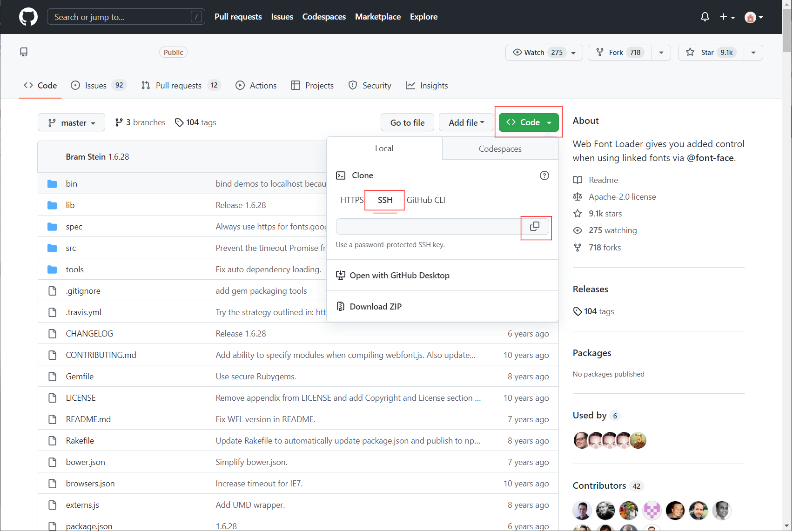Click the fork icon beside 718 forks
Viewport: 793px width, 532px height.
point(578,248)
